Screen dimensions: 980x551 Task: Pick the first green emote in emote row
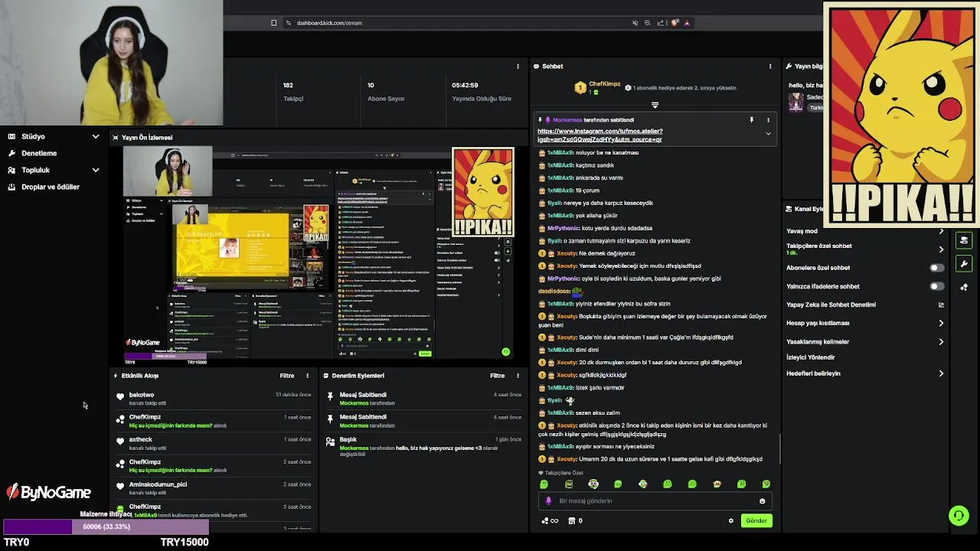(x=544, y=484)
